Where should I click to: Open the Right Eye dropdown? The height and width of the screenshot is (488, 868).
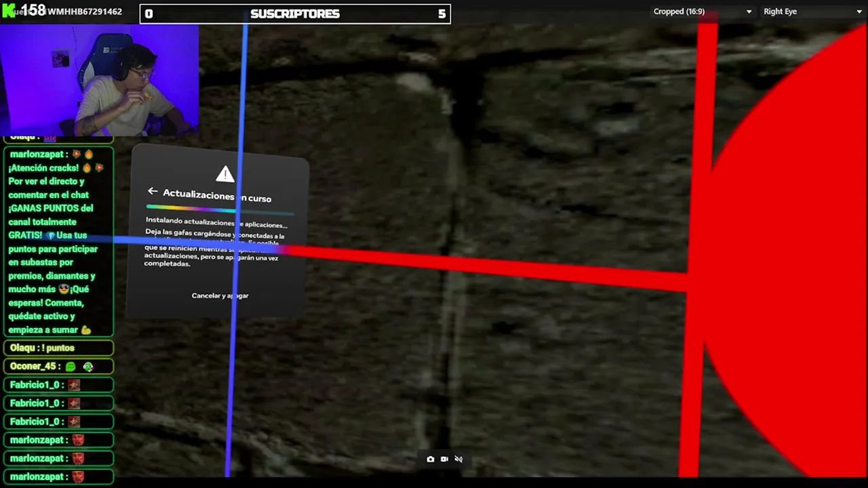812,12
